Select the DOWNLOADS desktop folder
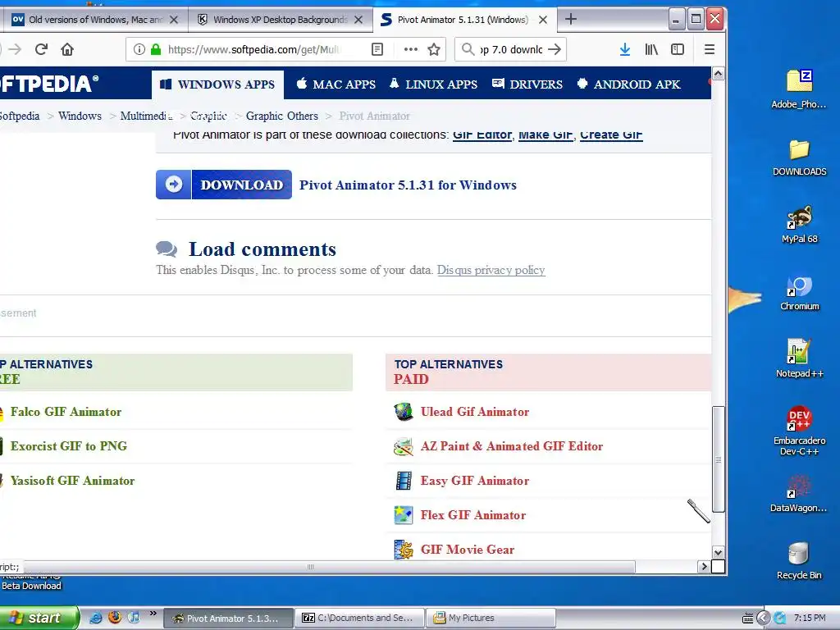Screen dimensions: 840x630 [x=799, y=157]
